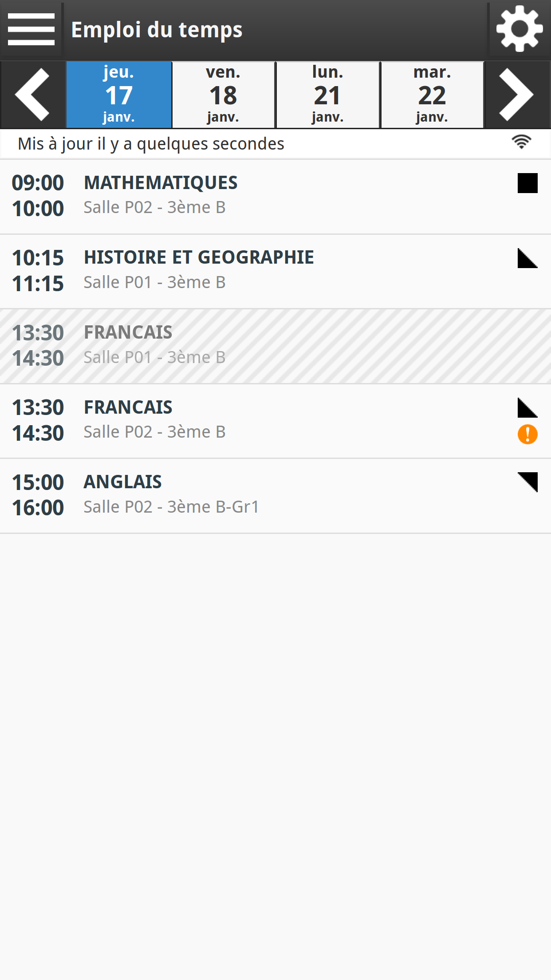
Task: Switch to ven. 18 janv. tab
Action: pyautogui.click(x=223, y=95)
